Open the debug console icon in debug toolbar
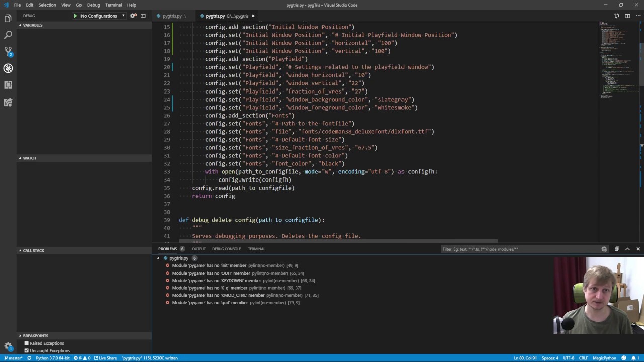This screenshot has width=644, height=362. (x=143, y=16)
